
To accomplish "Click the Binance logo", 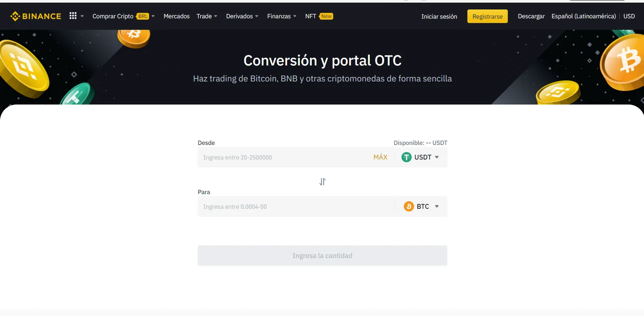I will 36,16.
